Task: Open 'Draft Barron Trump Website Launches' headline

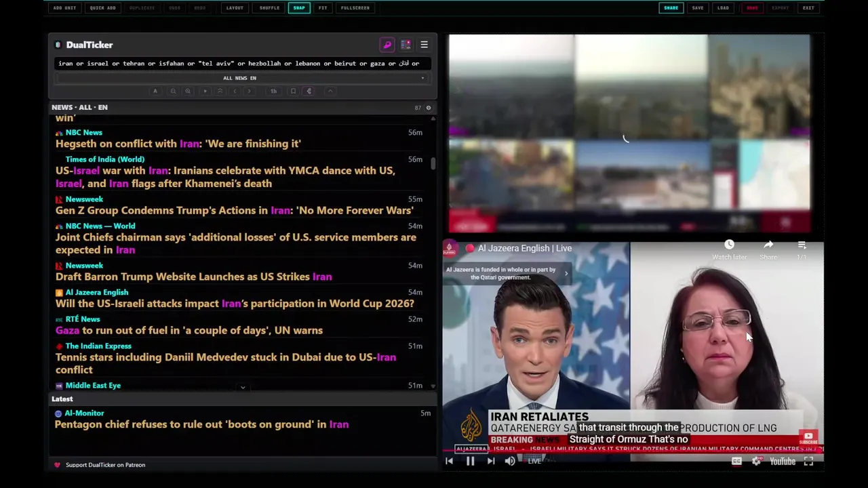Action: tap(193, 277)
